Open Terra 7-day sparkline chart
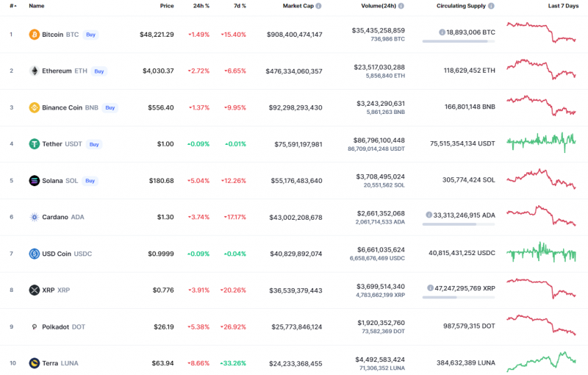 pos(541,362)
